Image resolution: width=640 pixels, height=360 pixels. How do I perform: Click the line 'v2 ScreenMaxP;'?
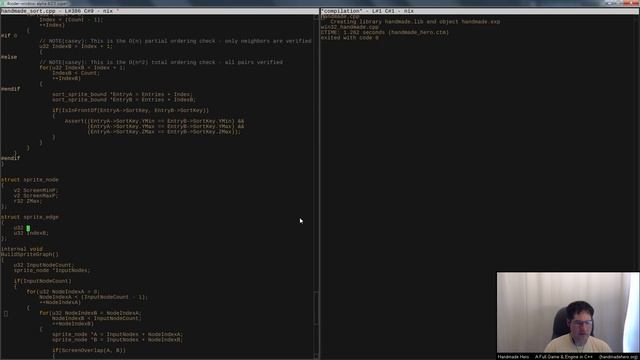[x=36, y=196]
